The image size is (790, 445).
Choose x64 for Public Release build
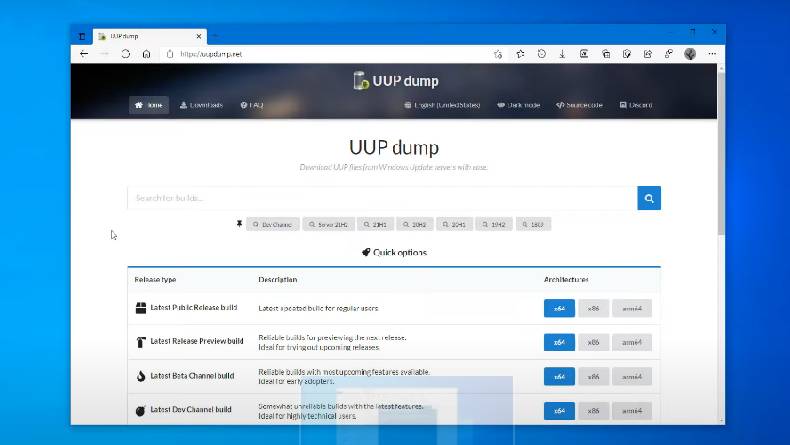[x=559, y=308]
